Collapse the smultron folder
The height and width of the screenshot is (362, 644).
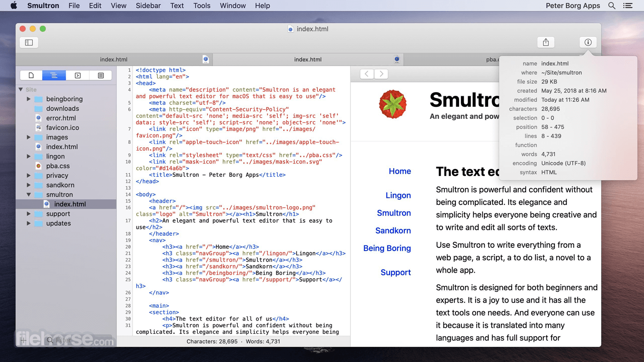click(29, 195)
